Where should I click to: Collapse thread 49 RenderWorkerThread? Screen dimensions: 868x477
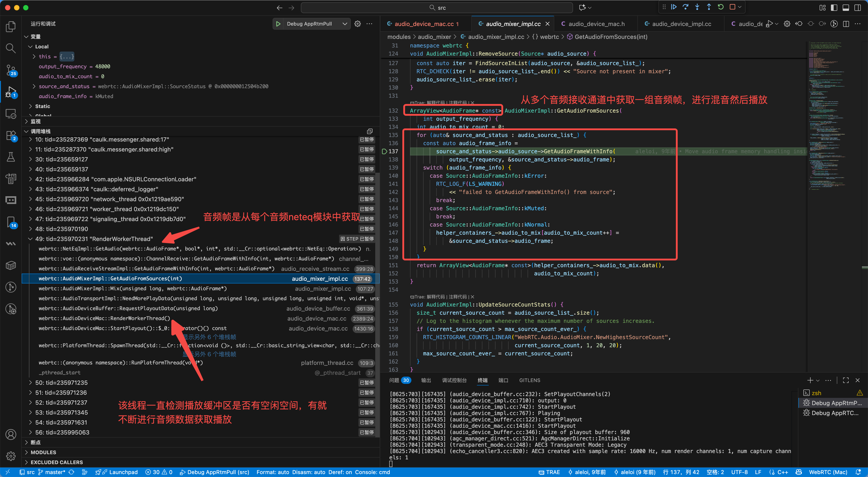tap(30, 239)
